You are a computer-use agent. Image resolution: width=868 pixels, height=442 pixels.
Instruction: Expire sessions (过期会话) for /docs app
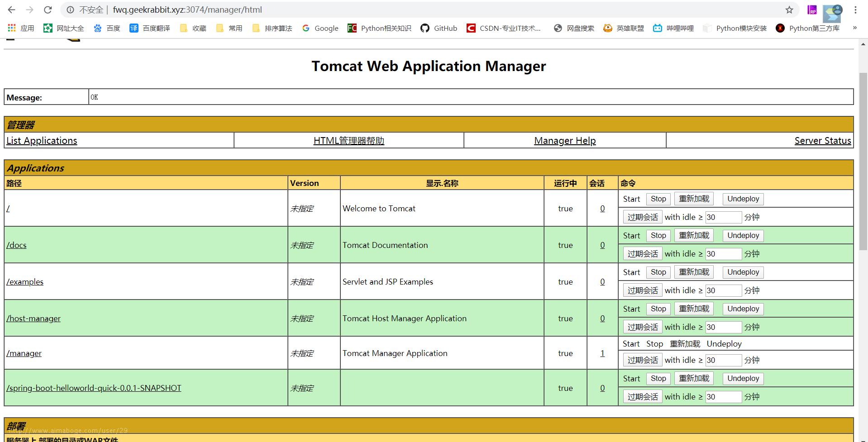[x=643, y=254]
